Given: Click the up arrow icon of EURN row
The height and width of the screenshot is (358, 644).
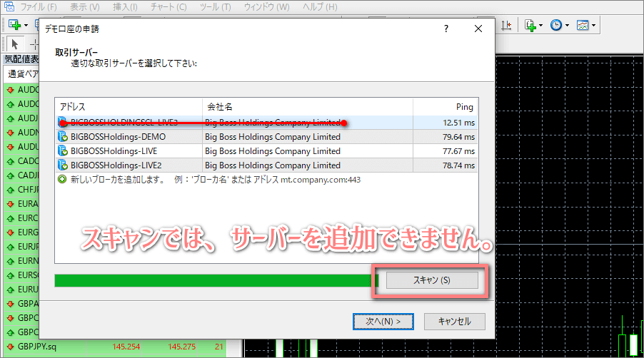Looking at the screenshot, I should point(11,261).
